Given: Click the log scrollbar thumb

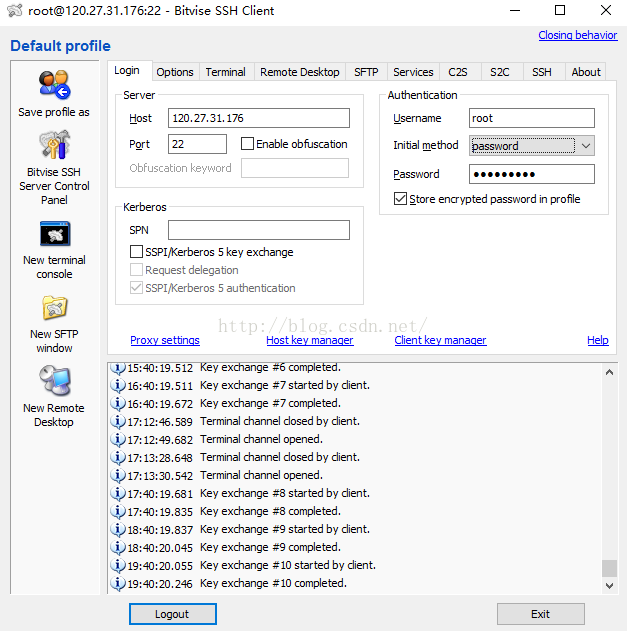Looking at the screenshot, I should [609, 568].
